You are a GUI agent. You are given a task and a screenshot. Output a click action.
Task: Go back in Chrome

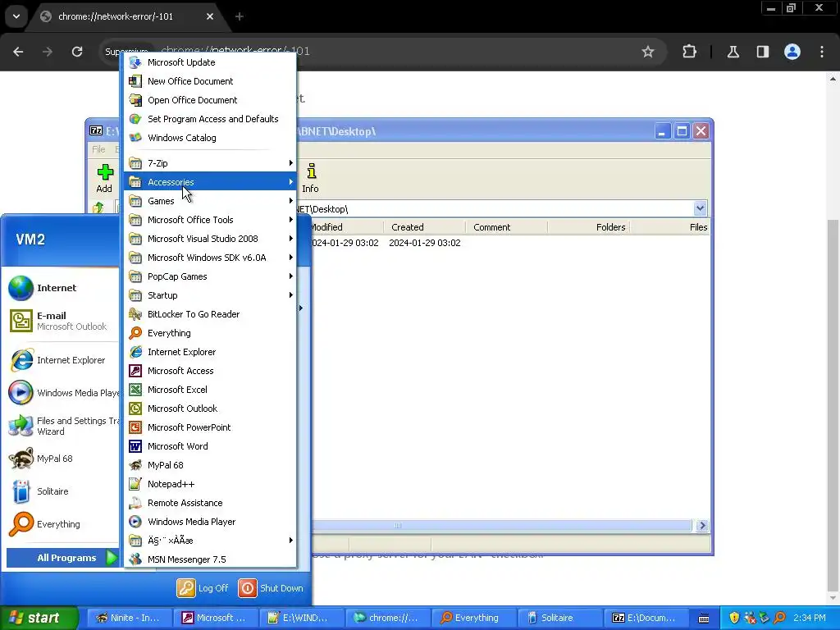click(18, 52)
